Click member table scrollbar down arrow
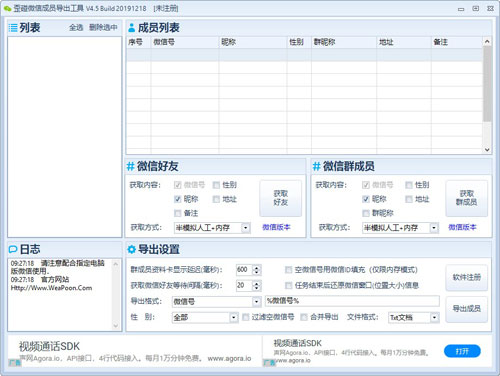The height and width of the screenshot is (376, 500). 487,150
